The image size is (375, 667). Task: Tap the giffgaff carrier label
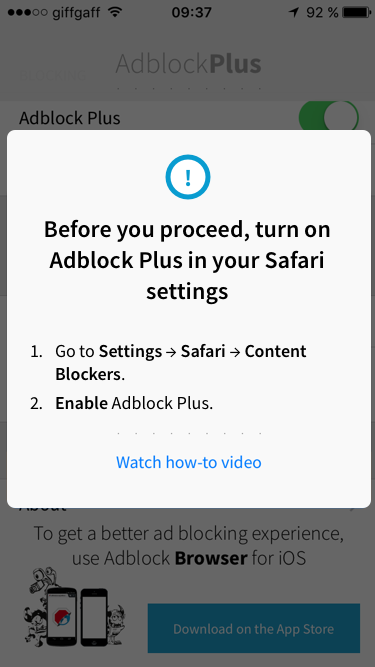point(77,13)
